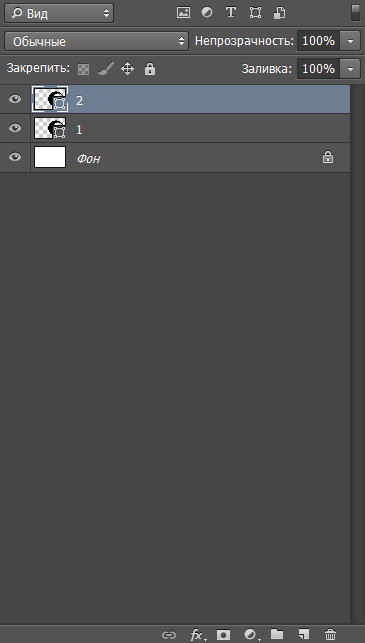The image size is (365, 643).
Task: Filter layers by adjustment layer type
Action: click(207, 13)
